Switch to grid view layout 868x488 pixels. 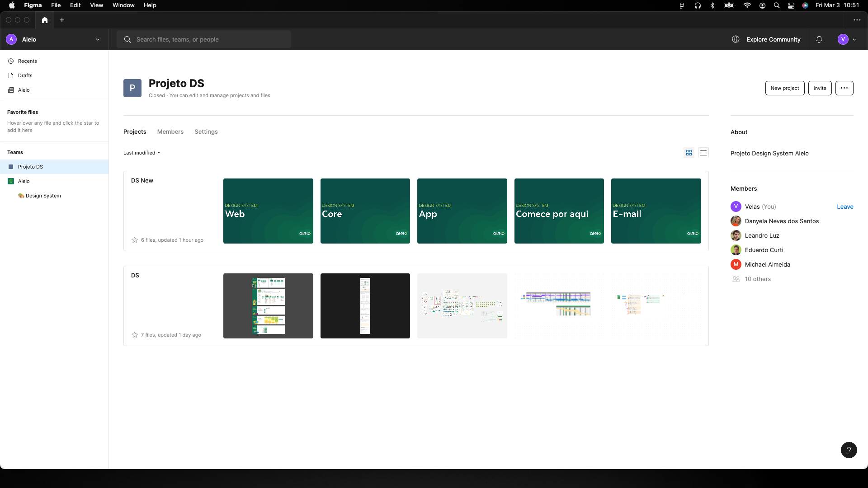click(689, 153)
